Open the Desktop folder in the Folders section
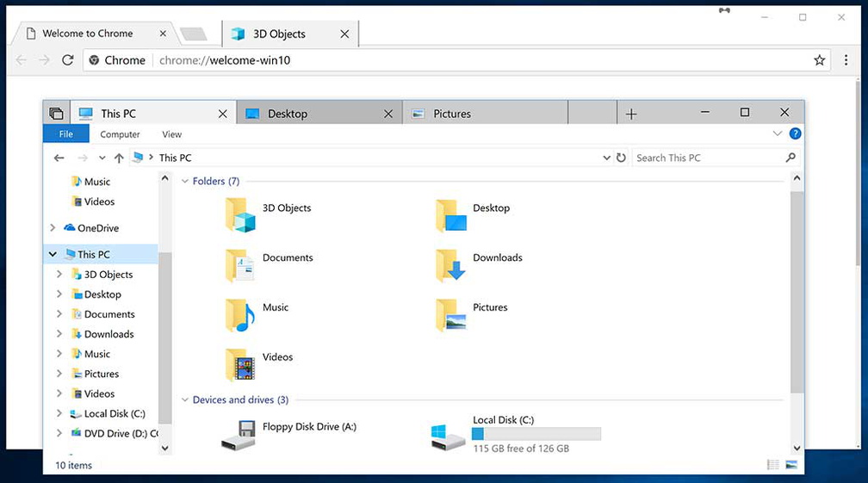 (x=451, y=215)
